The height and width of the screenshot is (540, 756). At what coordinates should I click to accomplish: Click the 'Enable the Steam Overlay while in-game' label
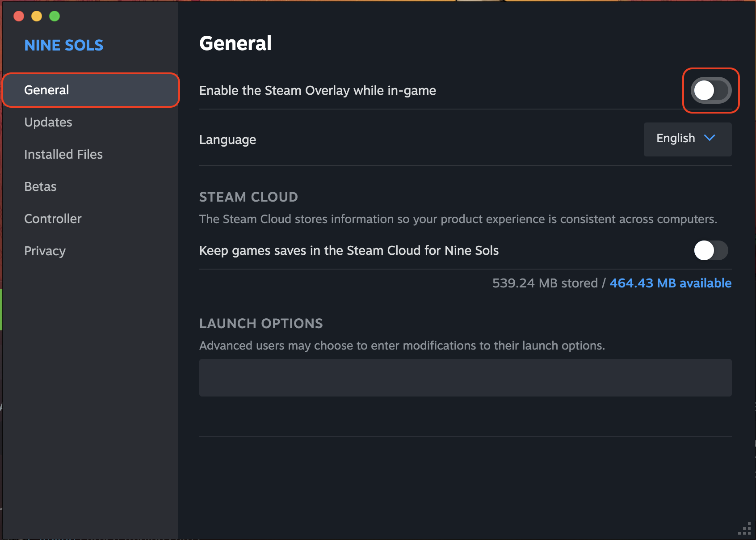(x=318, y=90)
